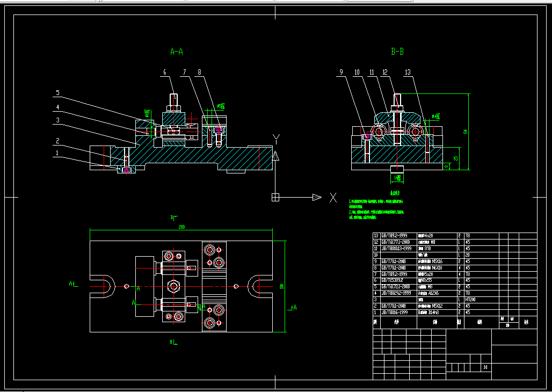The width and height of the screenshot is (552, 392).
Task: Click GB/T6177.1-2000 standard in row 12
Action: pyautogui.click(x=396, y=242)
